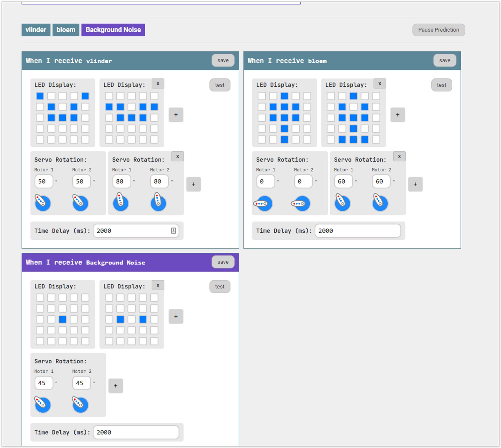Screen dimensions: 501x448
Task: Toggle center lit LED in Background Noise first display
Action: [x=63, y=319]
